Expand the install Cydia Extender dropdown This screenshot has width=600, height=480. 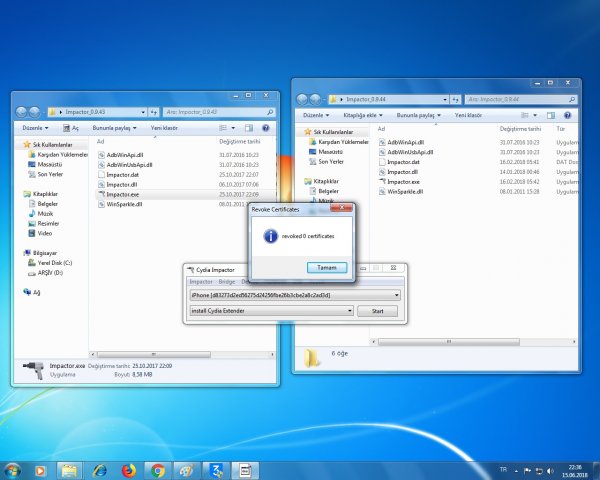coord(271,311)
